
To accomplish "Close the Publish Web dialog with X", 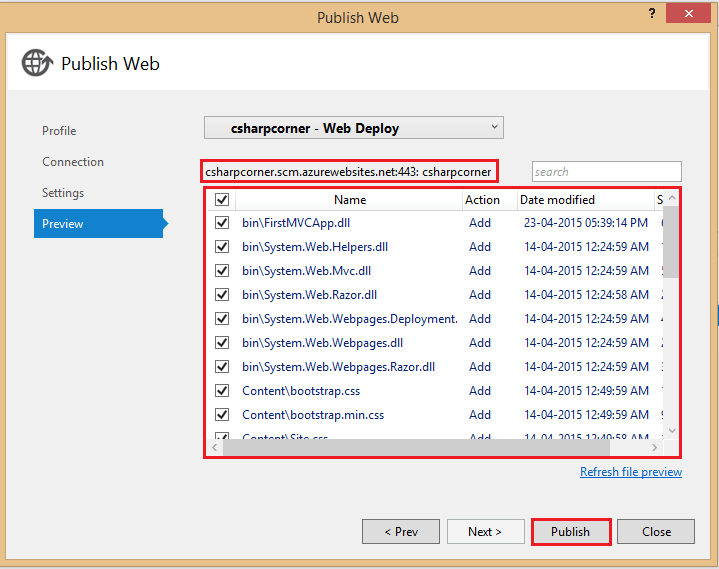I will (688, 13).
